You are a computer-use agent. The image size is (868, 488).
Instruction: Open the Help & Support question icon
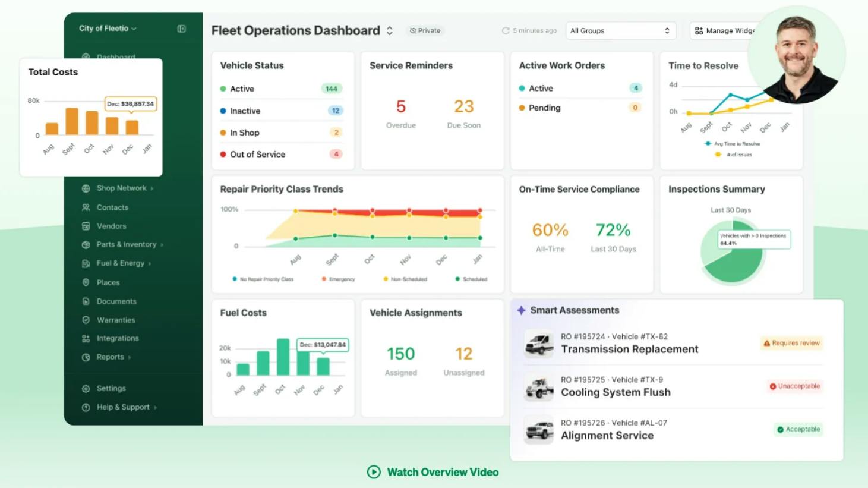click(86, 407)
